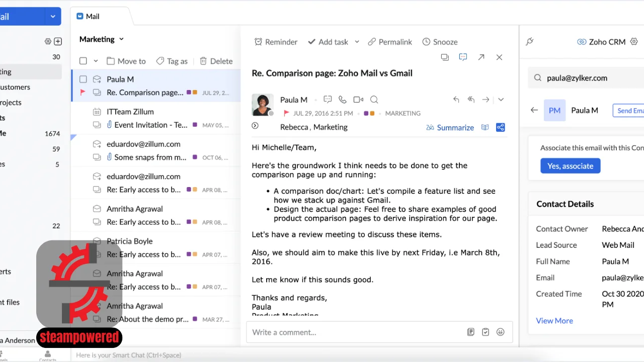Start video call with Paula M
Viewport: 644px width, 362px height.
358,100
